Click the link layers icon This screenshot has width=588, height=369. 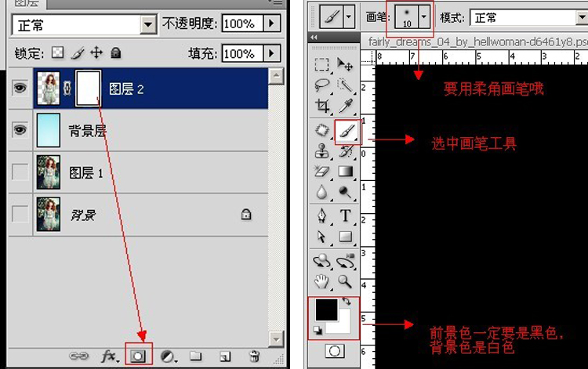pyautogui.click(x=78, y=356)
